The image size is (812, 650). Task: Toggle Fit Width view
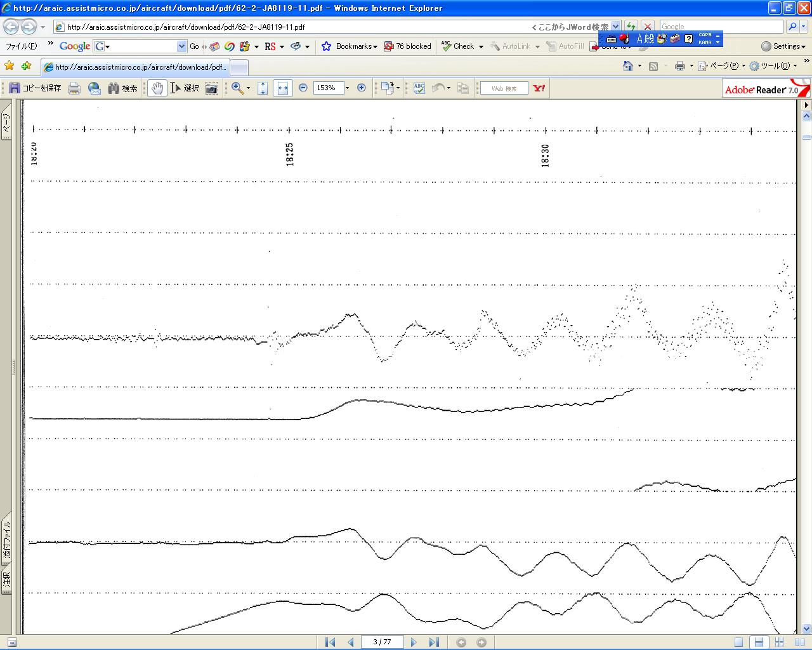(x=283, y=88)
